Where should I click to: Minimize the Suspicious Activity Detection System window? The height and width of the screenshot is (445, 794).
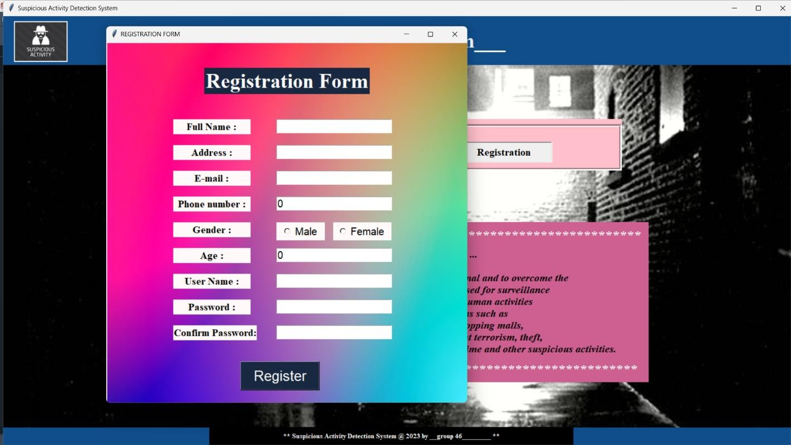pos(734,8)
